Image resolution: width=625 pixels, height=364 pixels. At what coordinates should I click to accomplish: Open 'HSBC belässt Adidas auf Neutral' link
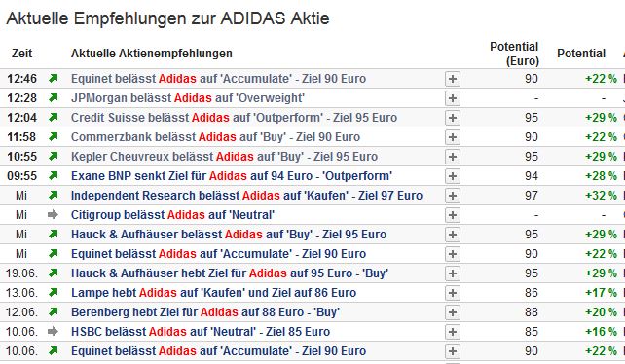201,332
